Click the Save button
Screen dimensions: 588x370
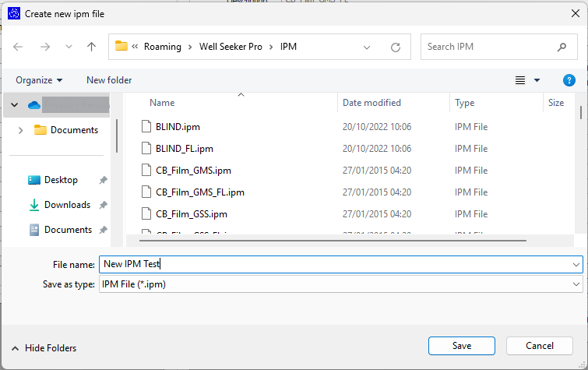[462, 346]
